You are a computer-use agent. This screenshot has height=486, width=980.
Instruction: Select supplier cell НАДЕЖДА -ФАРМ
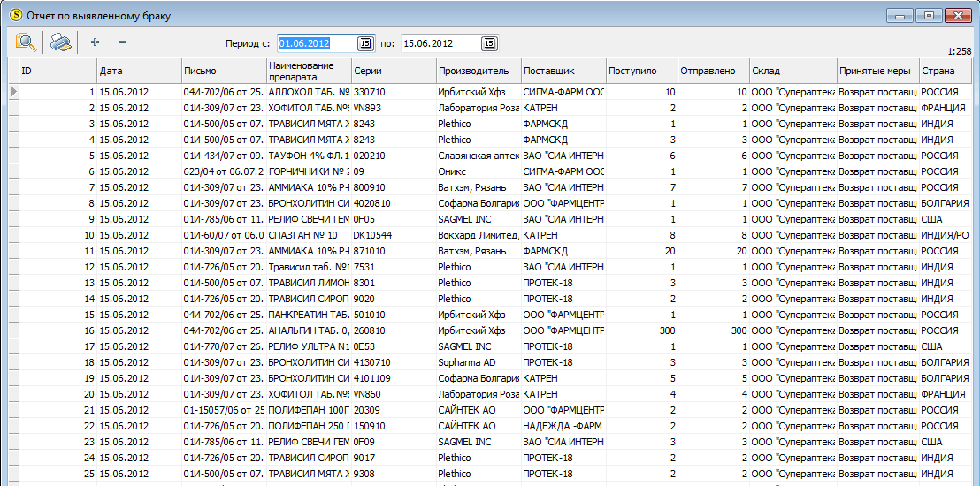(563, 426)
